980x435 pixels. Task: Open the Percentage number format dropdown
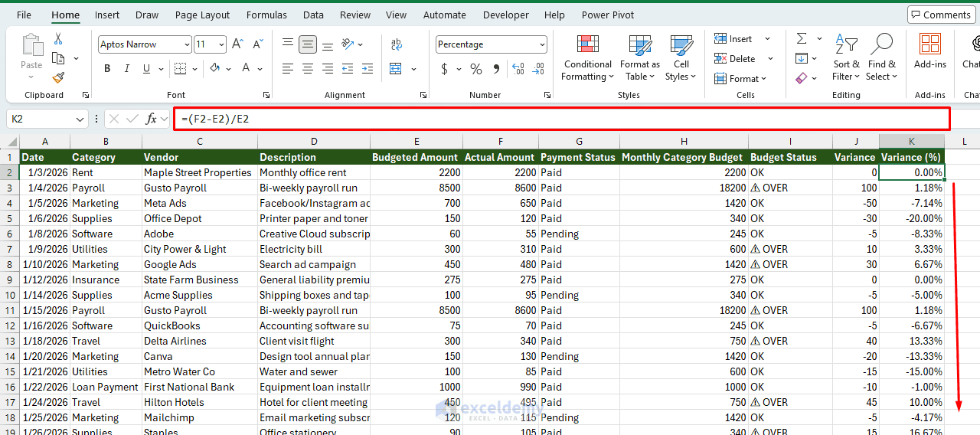[542, 45]
